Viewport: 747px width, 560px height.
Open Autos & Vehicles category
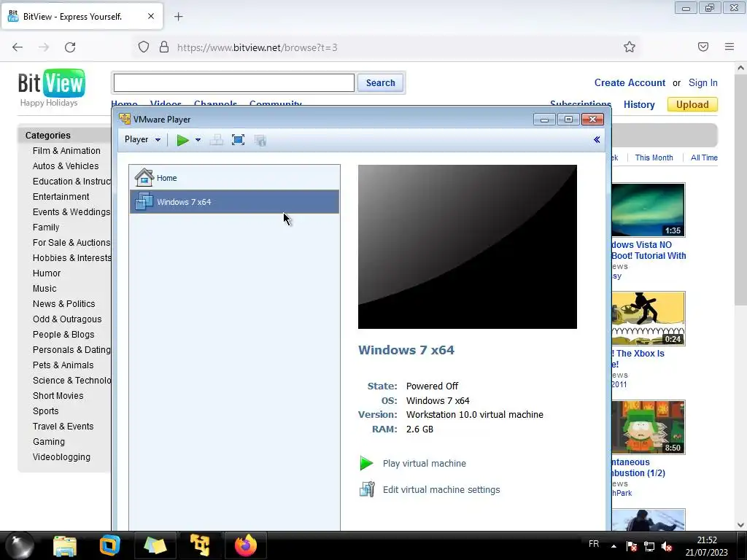(66, 166)
